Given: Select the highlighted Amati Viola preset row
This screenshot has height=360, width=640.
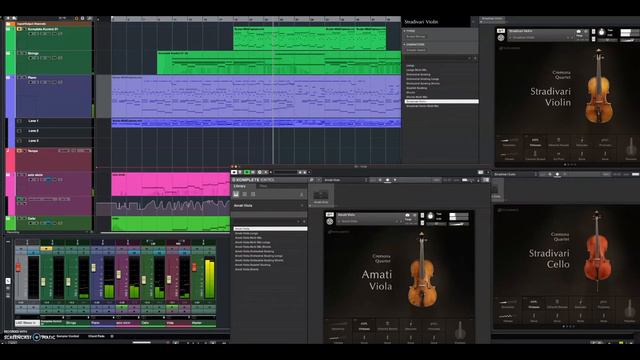Looking at the screenshot, I should point(270,229).
